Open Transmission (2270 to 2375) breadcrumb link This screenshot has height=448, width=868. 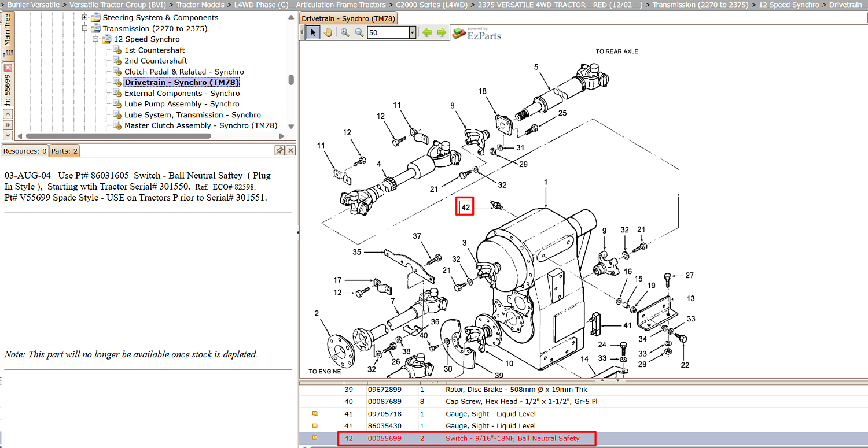coord(701,5)
